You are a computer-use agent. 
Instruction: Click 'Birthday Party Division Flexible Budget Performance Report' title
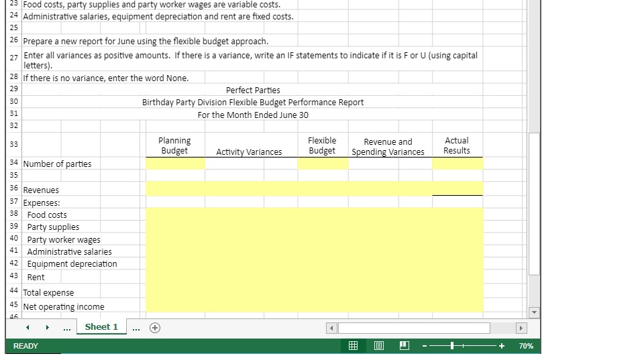point(253,102)
